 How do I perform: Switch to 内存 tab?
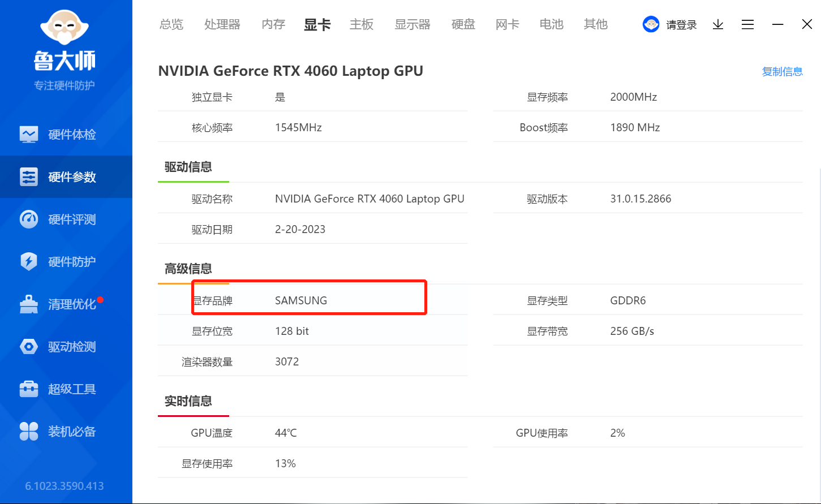click(x=273, y=24)
